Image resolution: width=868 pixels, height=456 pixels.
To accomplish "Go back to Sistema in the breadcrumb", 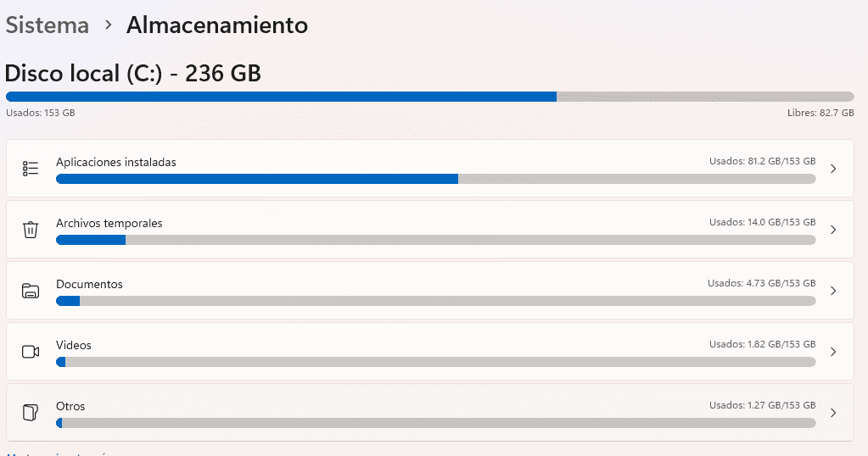I will 48,25.
